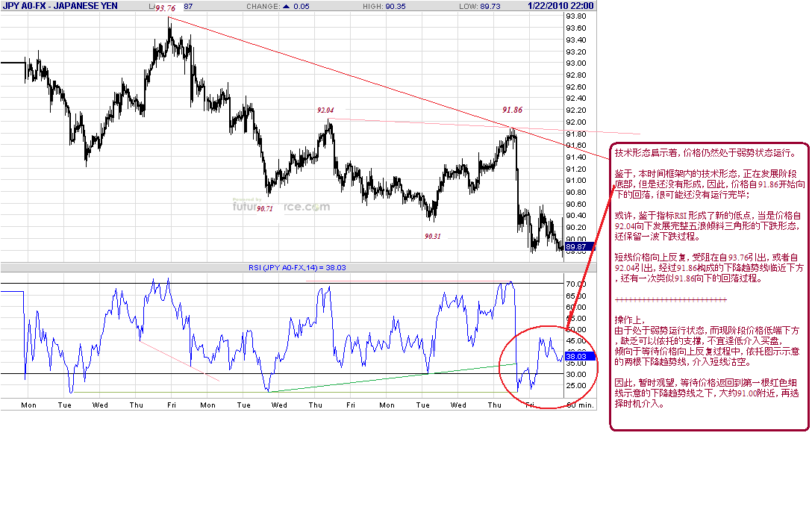Click the blue RSI value tag 38.03
Viewport: 812px width, 524px height.
(578, 356)
